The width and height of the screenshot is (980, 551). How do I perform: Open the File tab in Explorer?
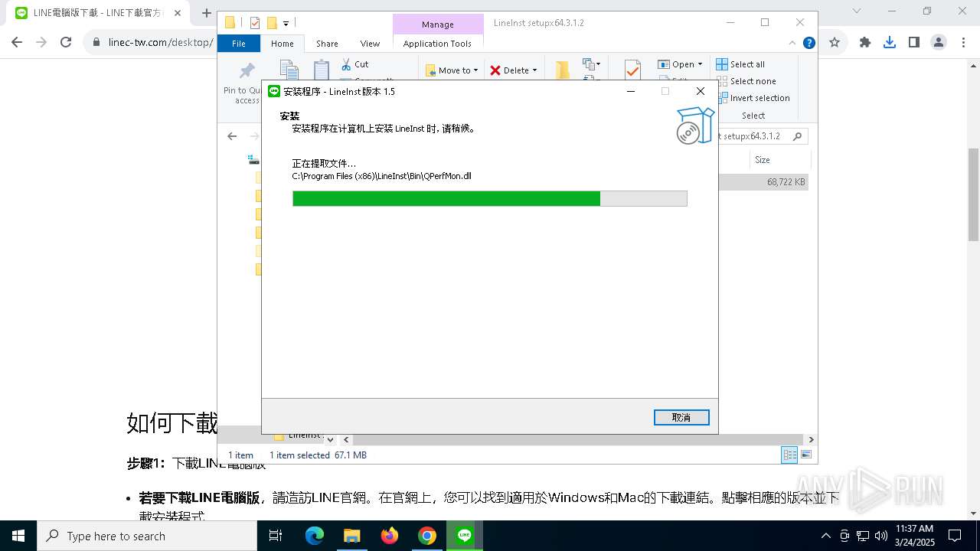[239, 44]
